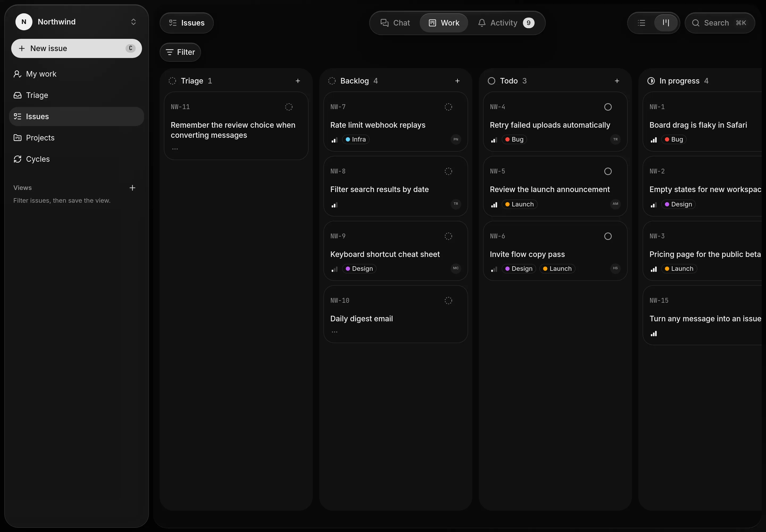The width and height of the screenshot is (766, 532).
Task: Click the status circle on NW-6 card
Action: (608, 236)
